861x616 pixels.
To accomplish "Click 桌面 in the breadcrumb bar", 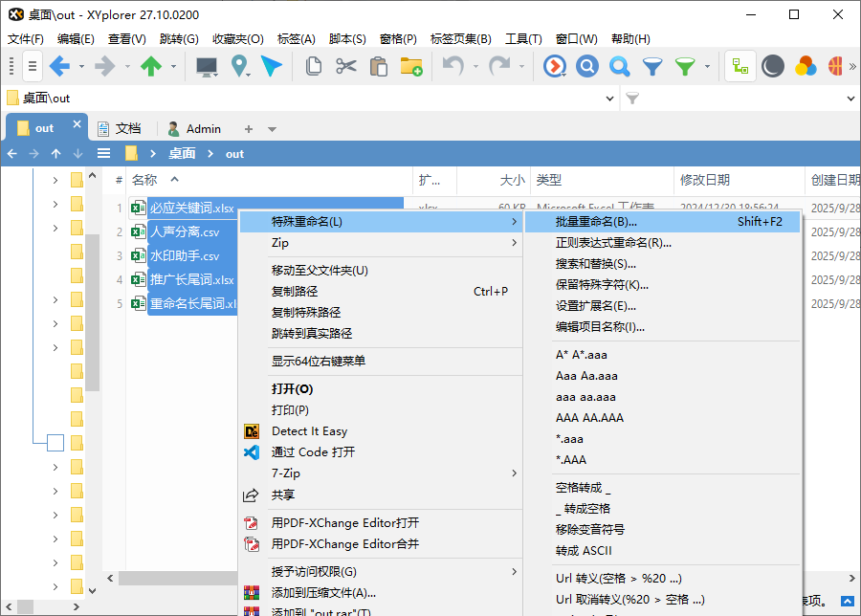I will point(182,153).
